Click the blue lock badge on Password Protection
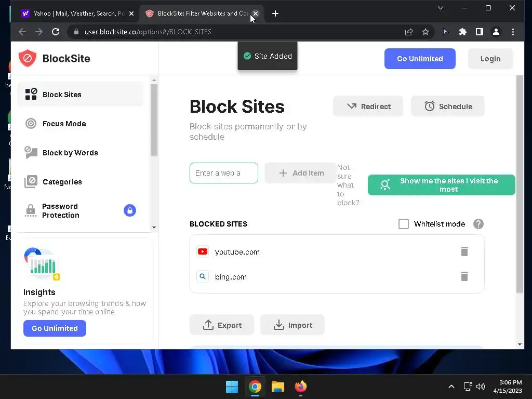532x399 pixels. (x=129, y=211)
